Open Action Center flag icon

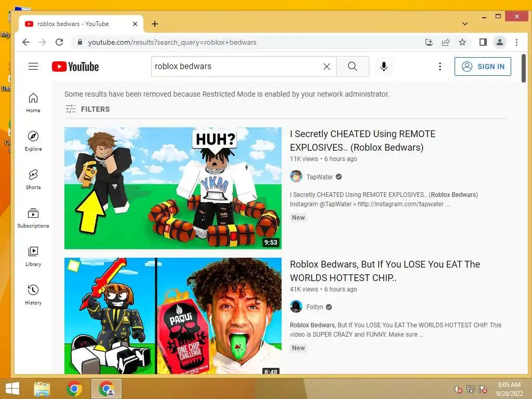pos(483,389)
